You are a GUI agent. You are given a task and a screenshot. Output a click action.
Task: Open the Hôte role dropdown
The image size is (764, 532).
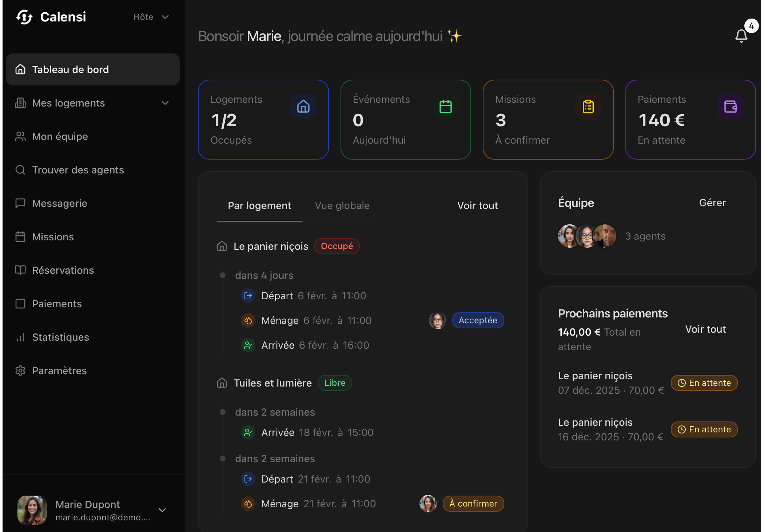point(151,17)
